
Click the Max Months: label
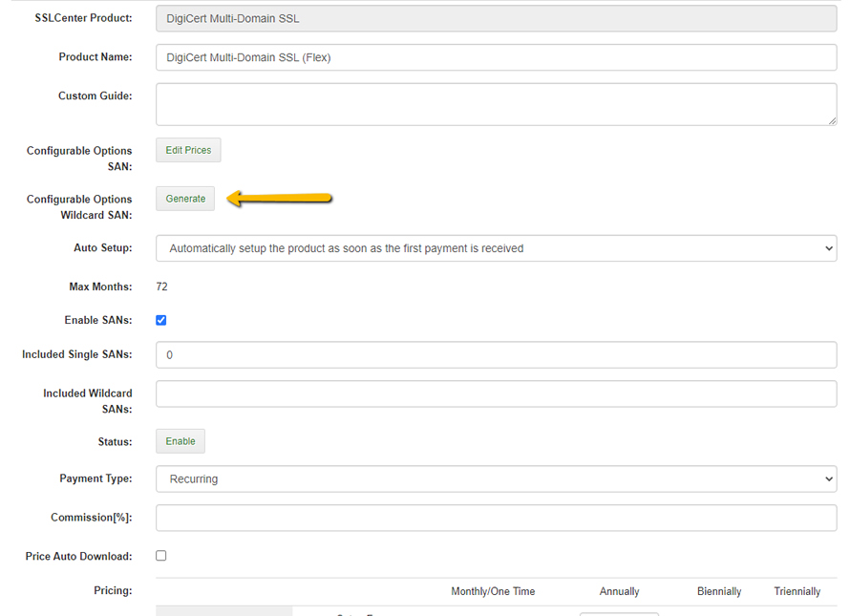[100, 287]
